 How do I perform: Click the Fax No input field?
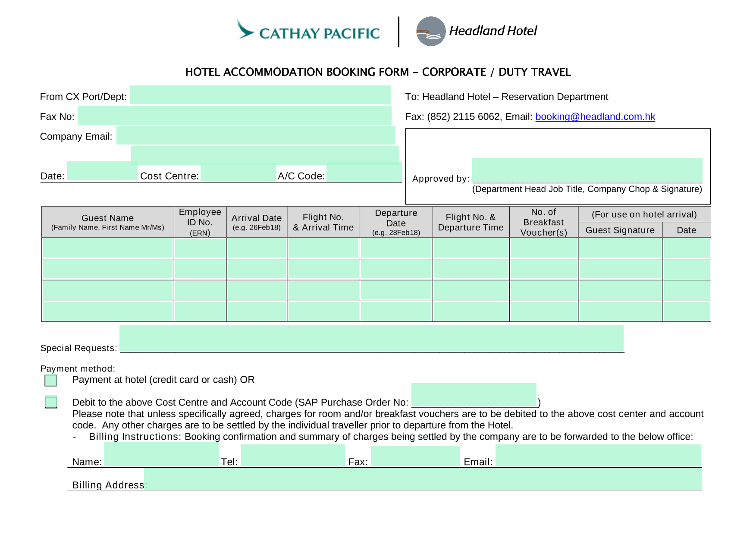pos(234,115)
